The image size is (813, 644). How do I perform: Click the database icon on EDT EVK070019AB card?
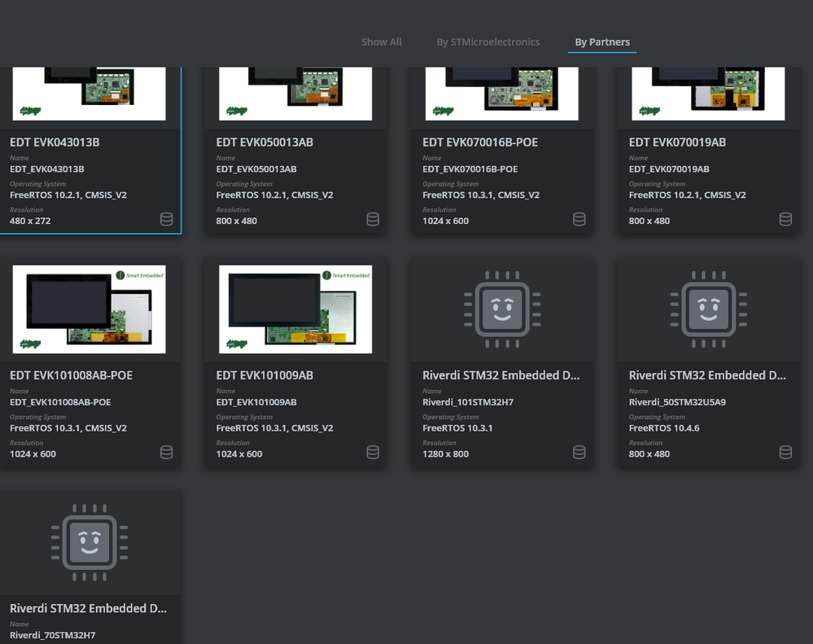[x=785, y=219]
